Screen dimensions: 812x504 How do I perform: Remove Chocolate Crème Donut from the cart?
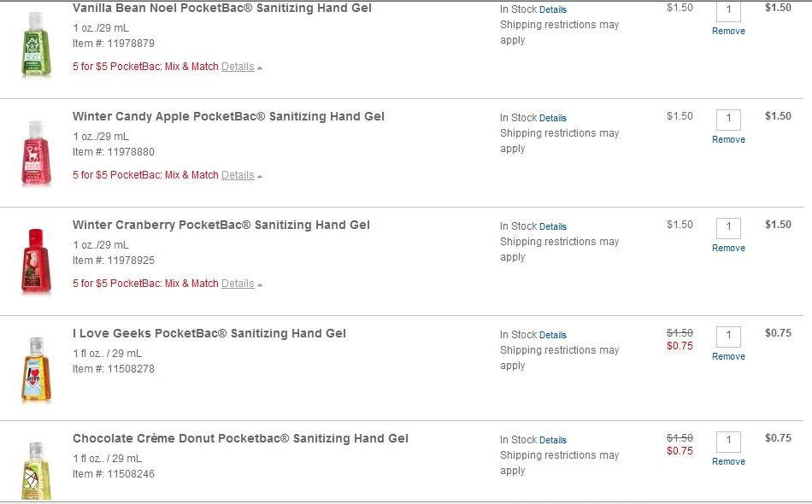728,461
